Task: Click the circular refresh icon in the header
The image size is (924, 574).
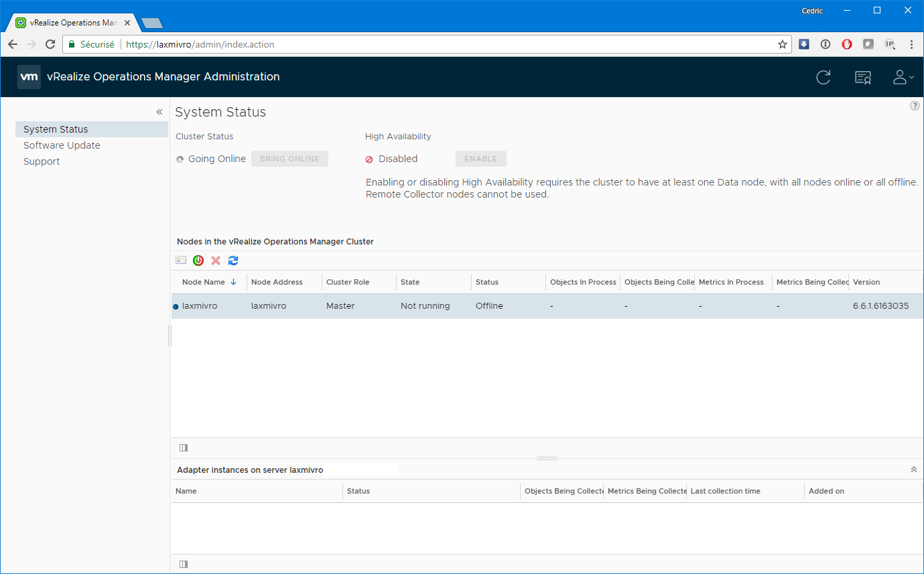Action: [823, 77]
